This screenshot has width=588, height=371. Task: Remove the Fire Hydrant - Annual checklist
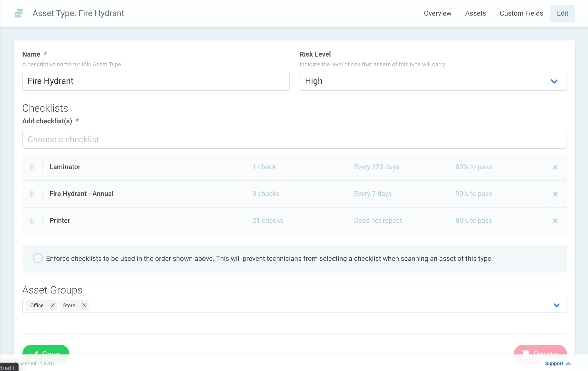(555, 194)
